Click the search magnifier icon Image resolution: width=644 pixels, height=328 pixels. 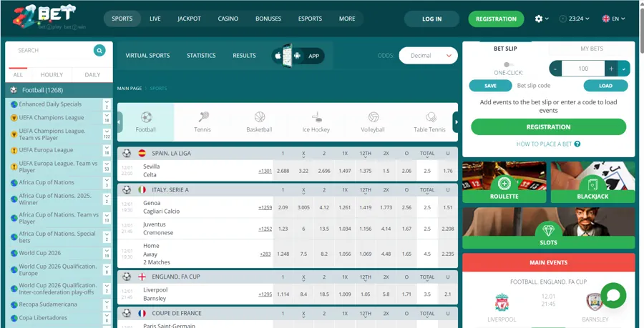[99, 51]
